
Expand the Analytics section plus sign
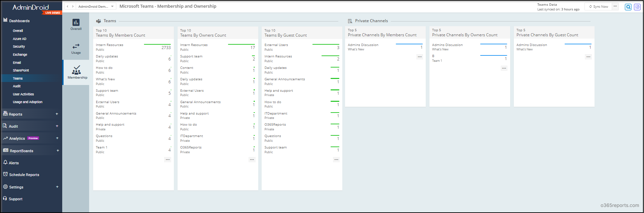[x=57, y=138]
